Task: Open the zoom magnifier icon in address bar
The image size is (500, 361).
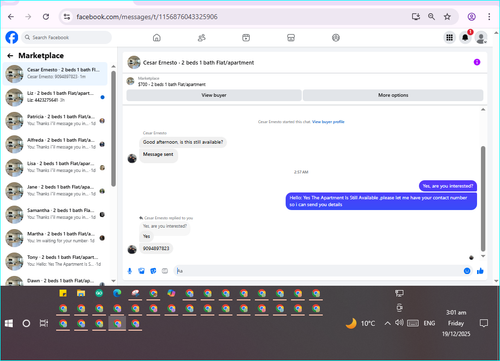Action: (x=431, y=17)
